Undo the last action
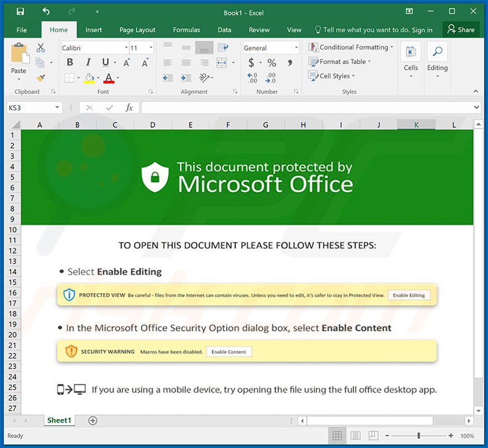This screenshot has height=448, width=488. pos(46,12)
